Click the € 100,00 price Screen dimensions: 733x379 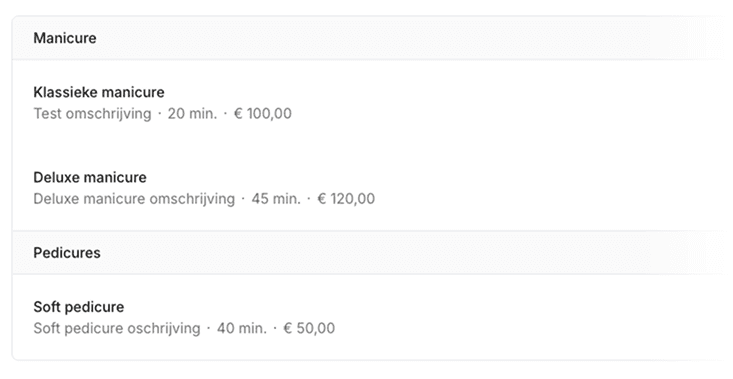point(263,114)
